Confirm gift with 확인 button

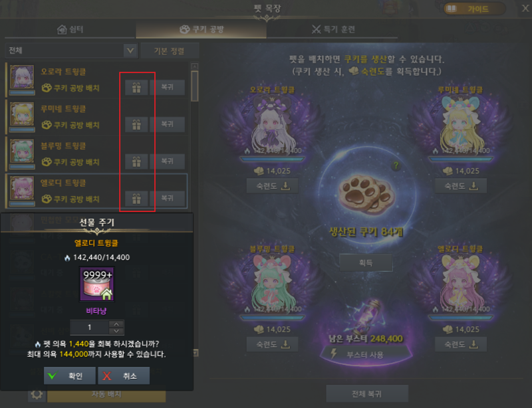(70, 376)
